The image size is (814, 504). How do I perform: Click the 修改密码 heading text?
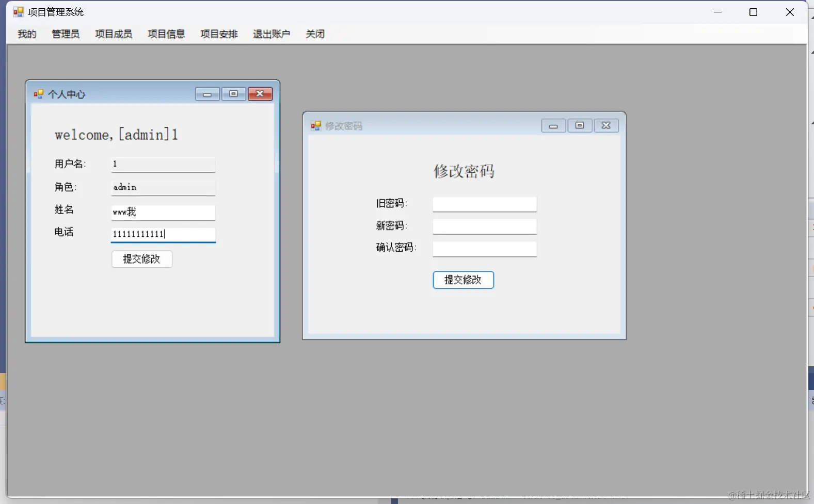coord(464,171)
